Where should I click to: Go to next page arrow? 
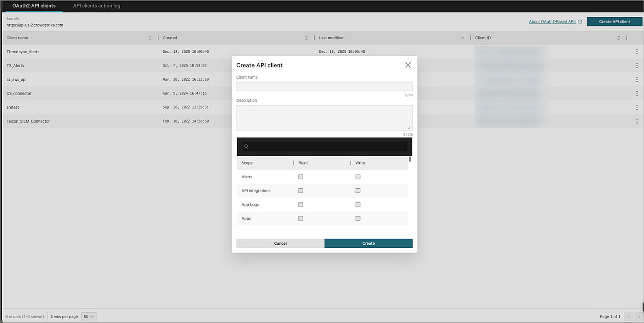639,317
